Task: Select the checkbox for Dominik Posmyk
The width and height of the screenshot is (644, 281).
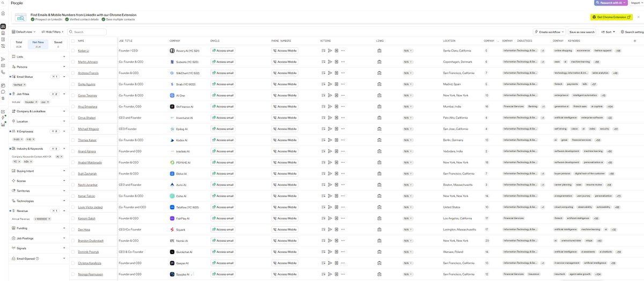Action: (73, 252)
